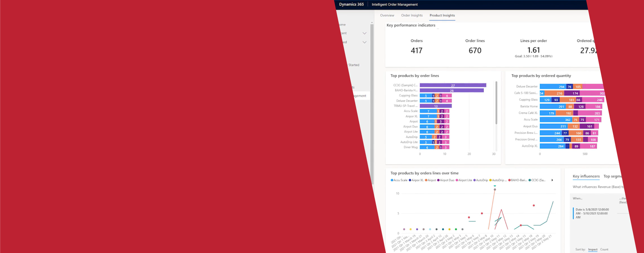Click the orange Airpot legend dot
The height and width of the screenshot is (253, 644).
[426, 180]
